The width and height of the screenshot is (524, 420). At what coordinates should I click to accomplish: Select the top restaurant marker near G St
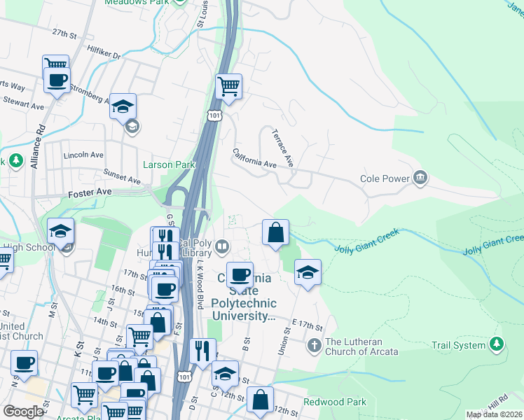pyautogui.click(x=166, y=235)
